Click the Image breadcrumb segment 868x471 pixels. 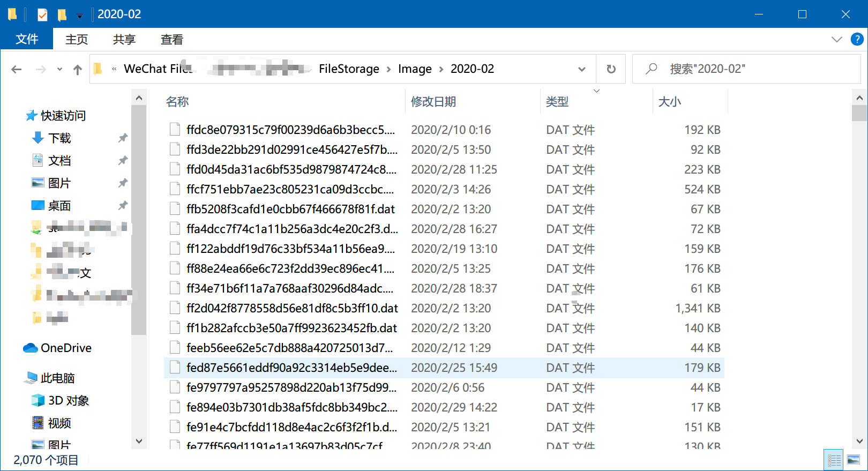[415, 69]
